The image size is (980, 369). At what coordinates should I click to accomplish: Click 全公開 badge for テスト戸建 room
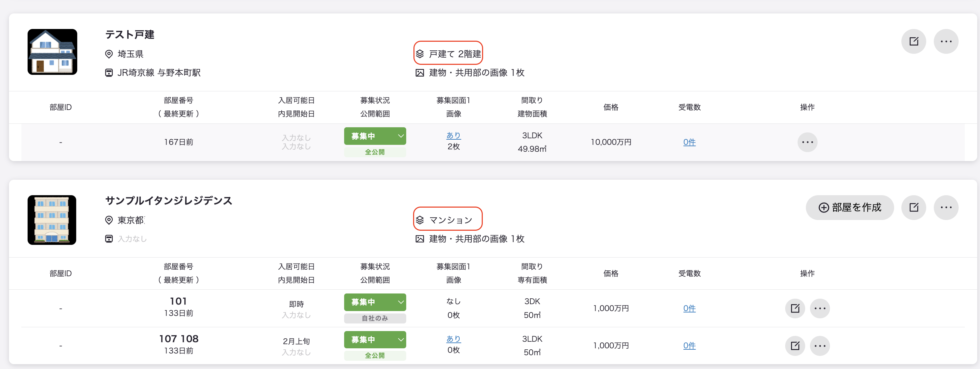[375, 152]
